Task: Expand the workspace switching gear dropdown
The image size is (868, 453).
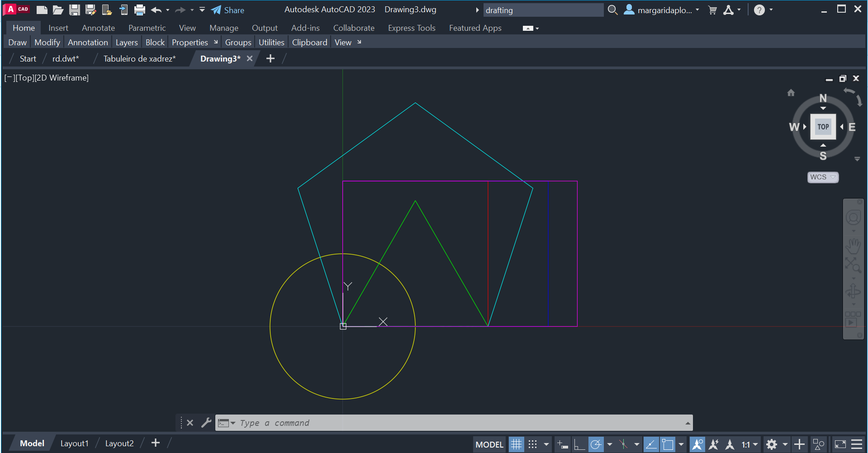Action: [785, 444]
